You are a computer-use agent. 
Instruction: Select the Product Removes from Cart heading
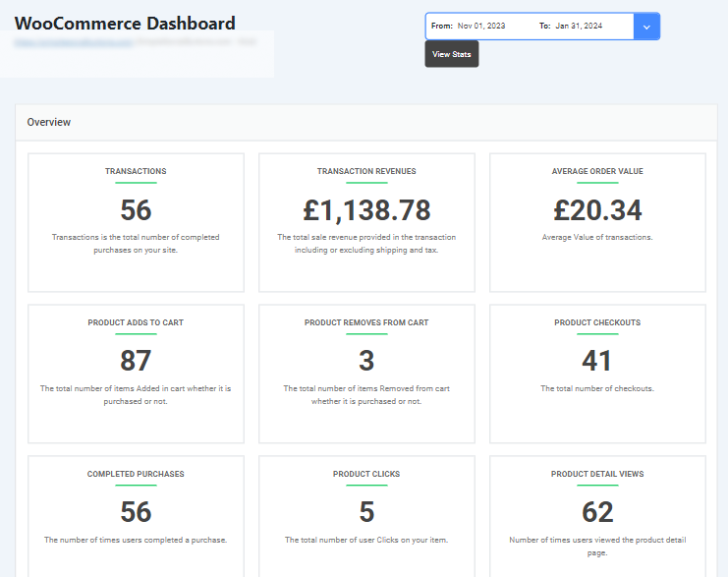pyautogui.click(x=366, y=322)
